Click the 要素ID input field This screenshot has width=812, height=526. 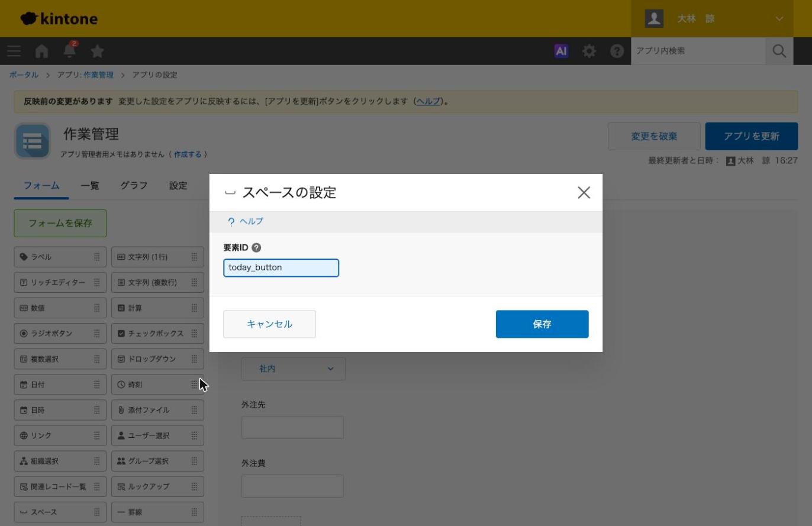click(x=281, y=268)
